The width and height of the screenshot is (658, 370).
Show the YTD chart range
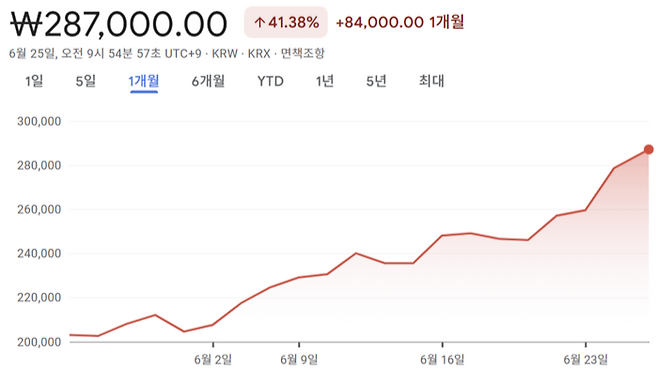(x=270, y=81)
